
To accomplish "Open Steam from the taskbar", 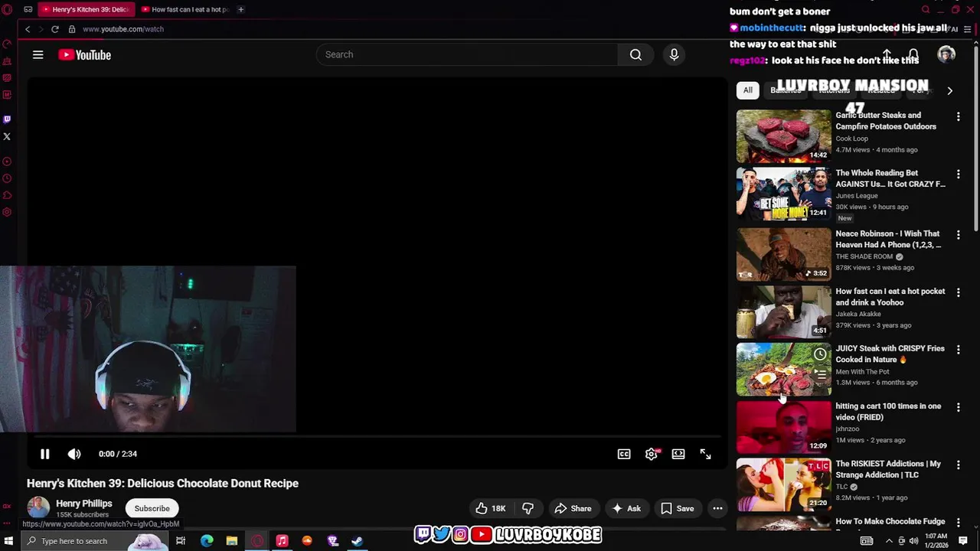I will tap(357, 541).
